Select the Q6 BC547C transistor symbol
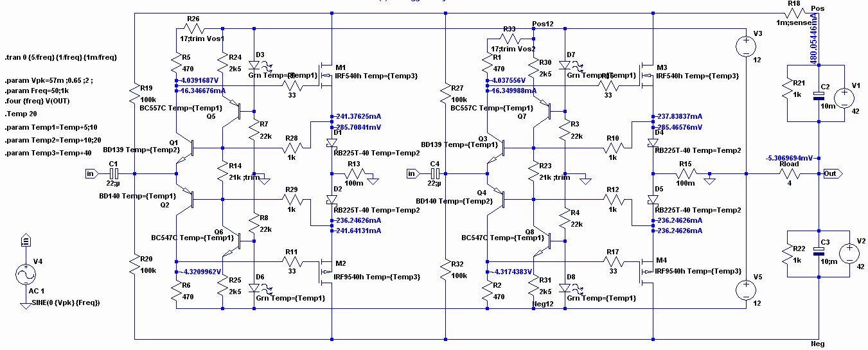This screenshot has height=350, width=868. 231,240
